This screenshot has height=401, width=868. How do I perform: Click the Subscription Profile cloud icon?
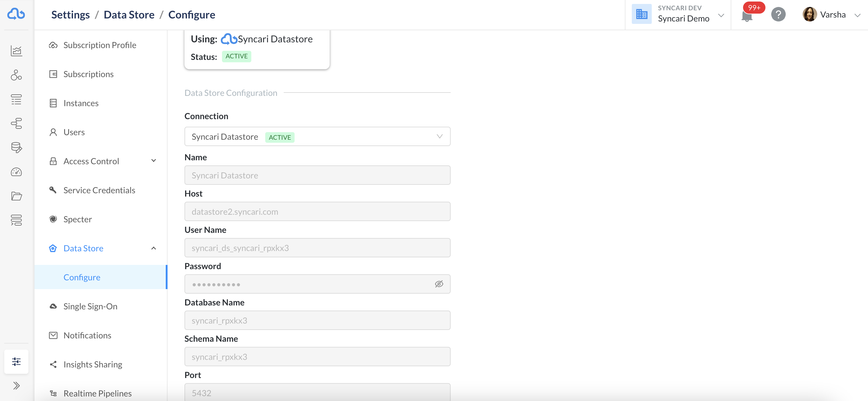pos(53,45)
